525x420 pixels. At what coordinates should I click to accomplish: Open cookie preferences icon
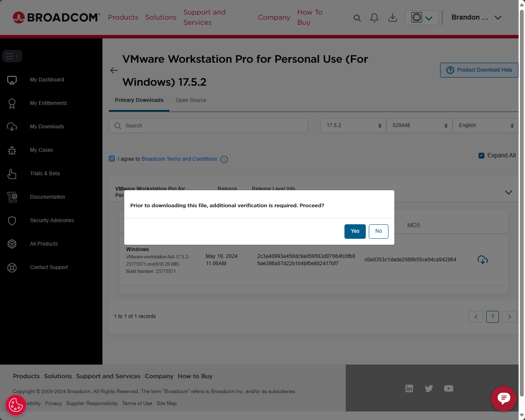[16, 405]
